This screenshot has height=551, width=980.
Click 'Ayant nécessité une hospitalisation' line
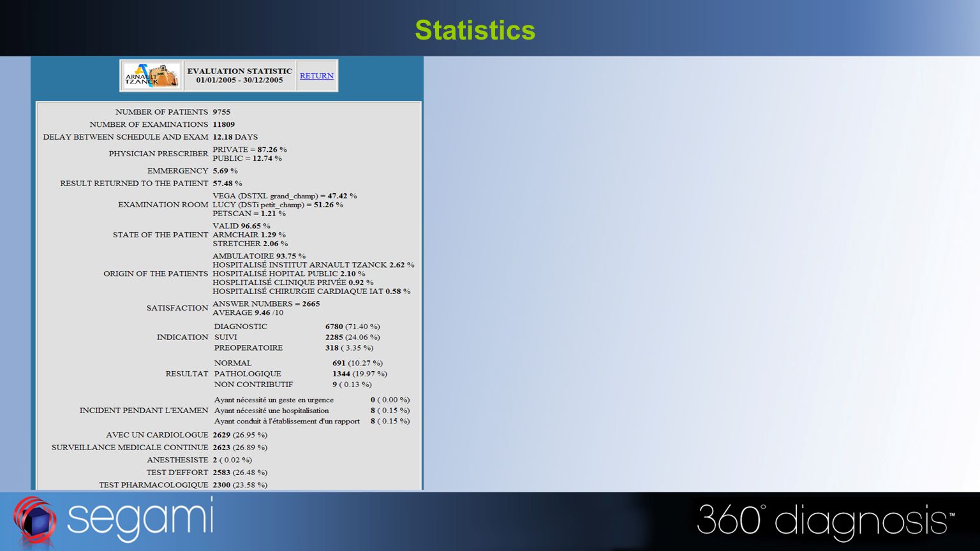[x=272, y=411]
